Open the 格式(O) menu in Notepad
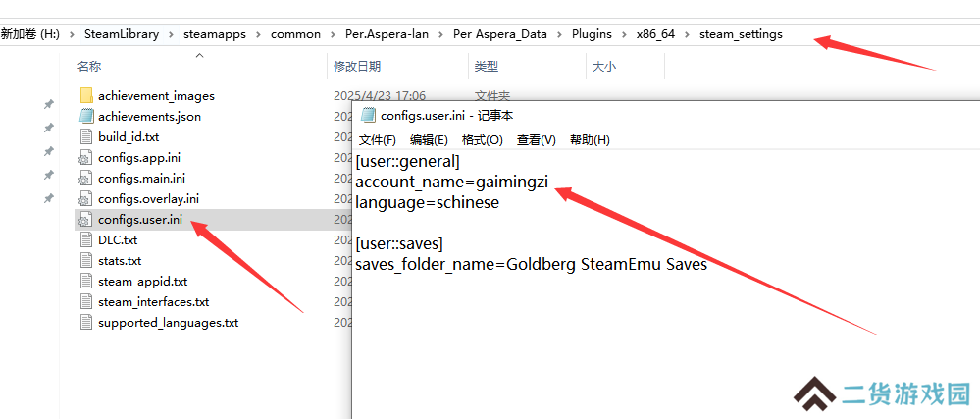The height and width of the screenshot is (419, 980). tap(482, 140)
